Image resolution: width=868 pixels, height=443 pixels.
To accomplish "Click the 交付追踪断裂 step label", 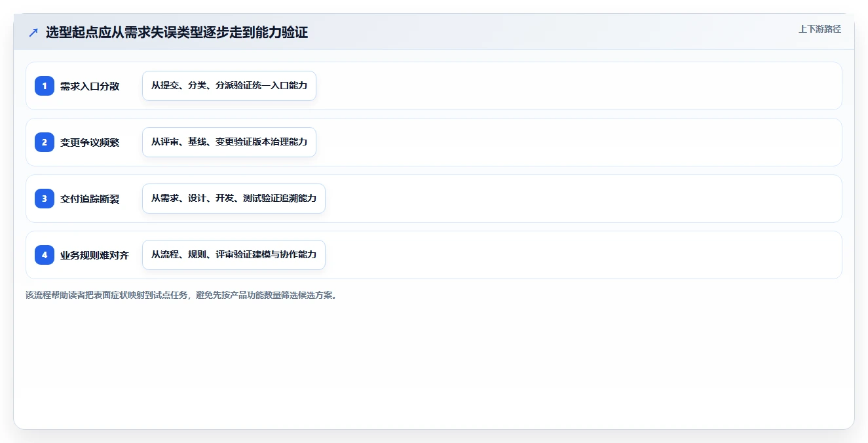I will pyautogui.click(x=90, y=199).
